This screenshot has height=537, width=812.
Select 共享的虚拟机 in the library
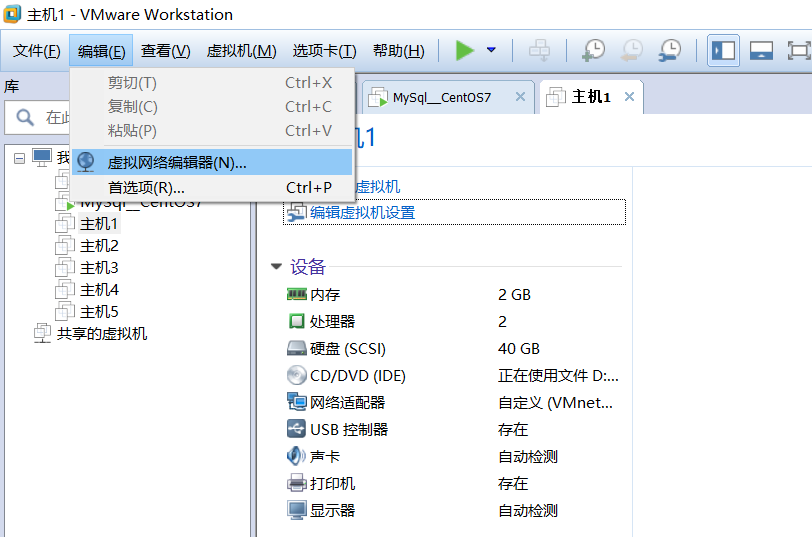click(102, 333)
